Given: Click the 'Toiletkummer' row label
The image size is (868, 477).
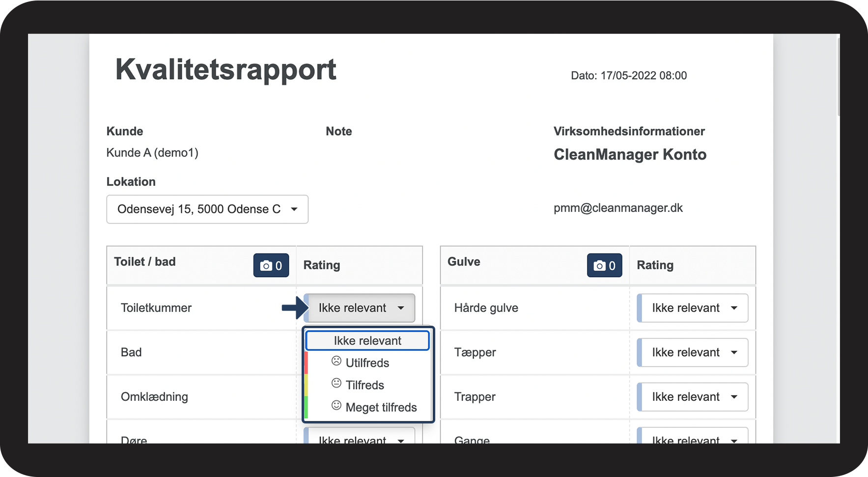Looking at the screenshot, I should [156, 308].
